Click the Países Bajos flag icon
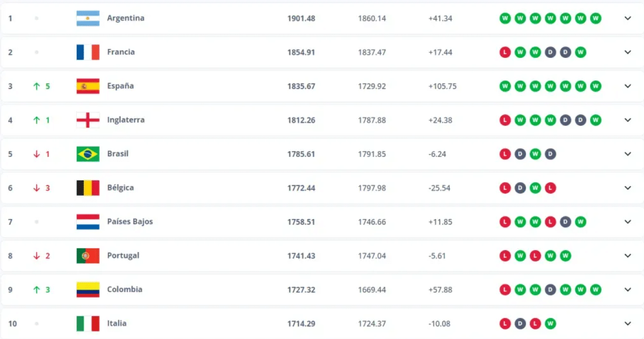The image size is (644, 339). tap(88, 222)
